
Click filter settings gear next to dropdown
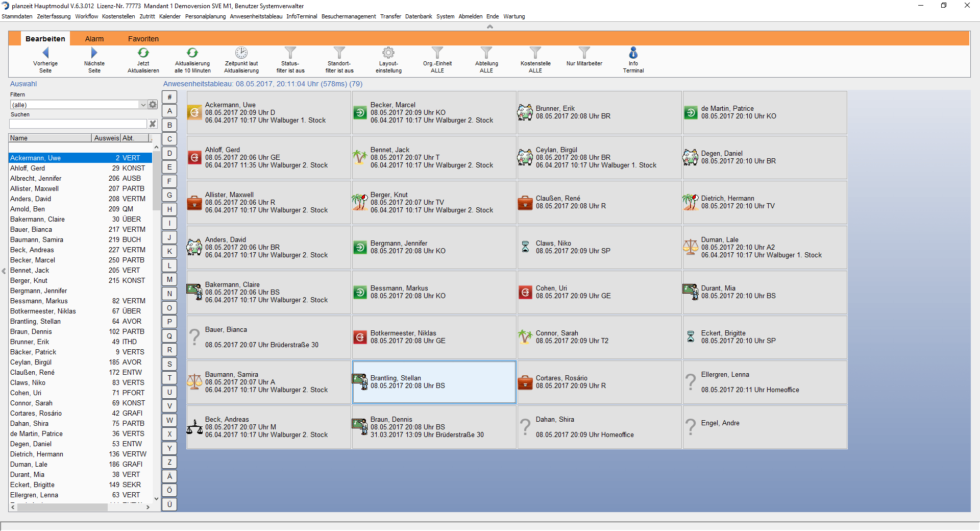point(153,105)
